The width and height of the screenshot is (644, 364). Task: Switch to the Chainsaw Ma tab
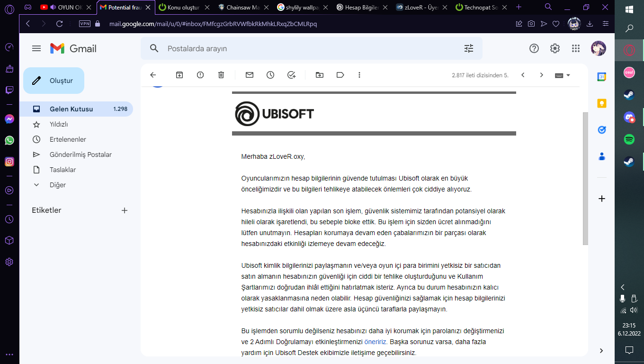(x=244, y=7)
